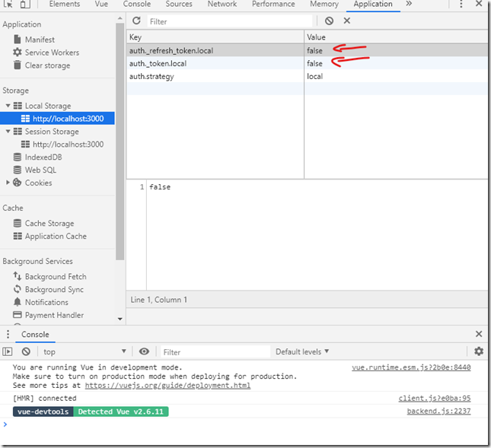The height and width of the screenshot is (448, 491).
Task: Open the Performance tab
Action: [x=273, y=4]
